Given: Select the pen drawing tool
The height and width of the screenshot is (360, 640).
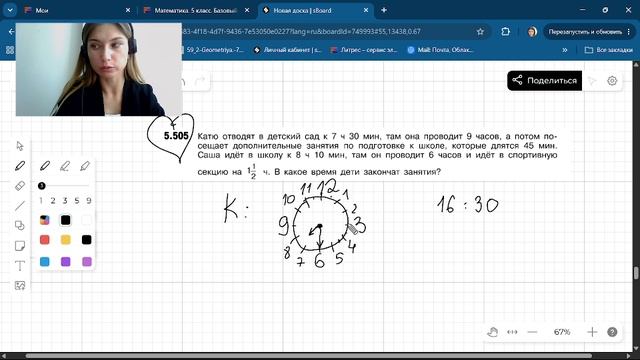Looking at the screenshot, I should tap(20, 166).
